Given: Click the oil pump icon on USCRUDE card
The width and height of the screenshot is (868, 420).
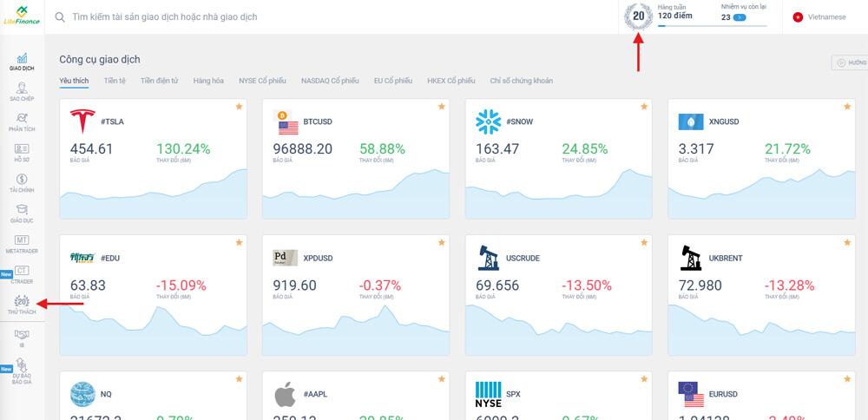Looking at the screenshot, I should pos(488,258).
